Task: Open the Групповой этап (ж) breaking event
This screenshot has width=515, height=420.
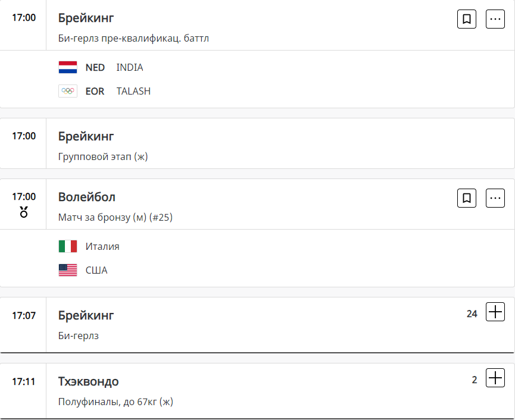Action: coord(103,157)
